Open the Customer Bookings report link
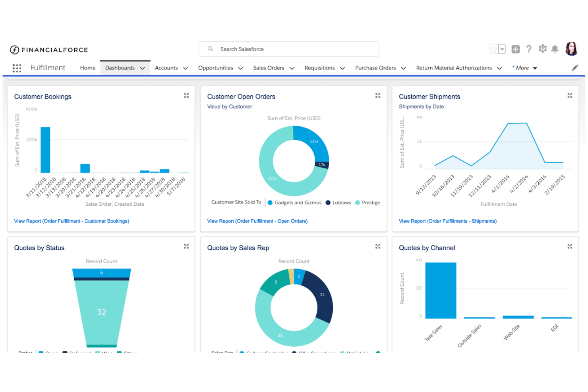Screen dimensions: 588x392 [x=72, y=221]
